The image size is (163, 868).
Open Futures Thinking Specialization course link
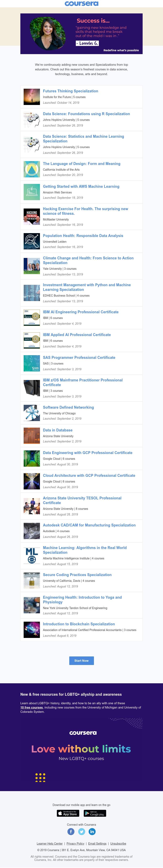tap(70, 91)
